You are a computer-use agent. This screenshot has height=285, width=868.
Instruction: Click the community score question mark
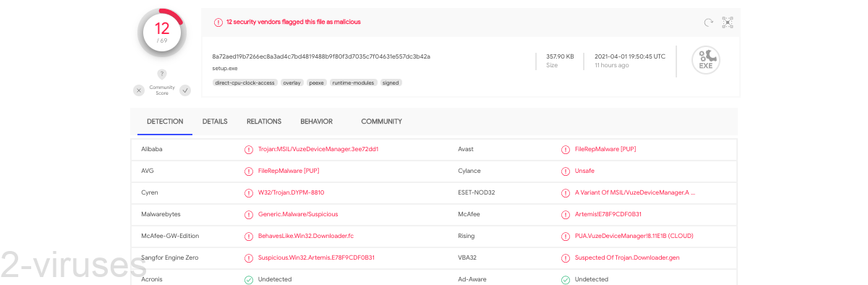[162, 74]
